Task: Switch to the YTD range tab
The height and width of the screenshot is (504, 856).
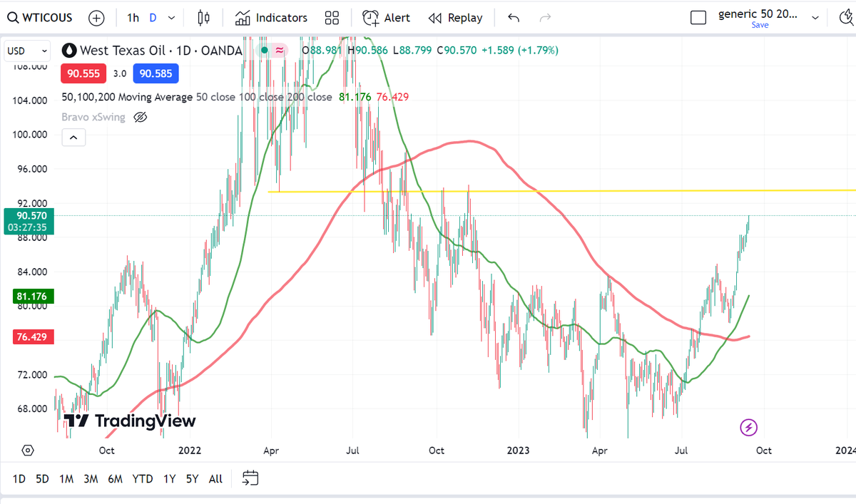Action: pos(142,478)
